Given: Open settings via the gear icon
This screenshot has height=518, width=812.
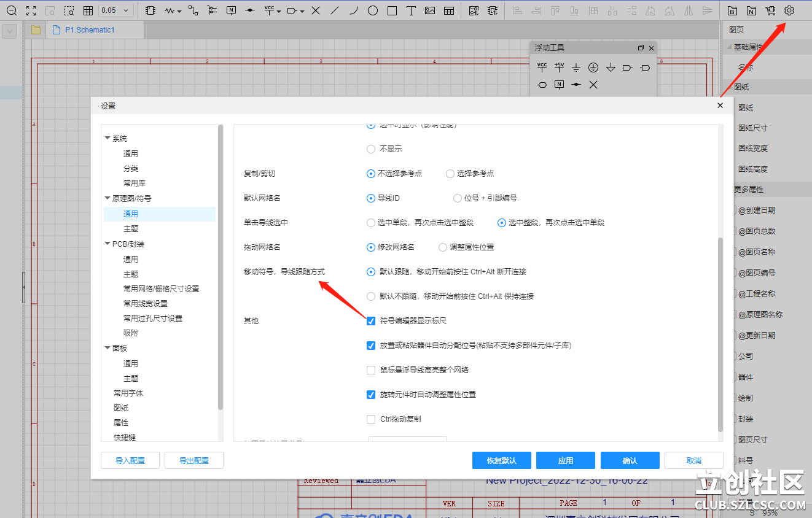Looking at the screenshot, I should (x=789, y=10).
